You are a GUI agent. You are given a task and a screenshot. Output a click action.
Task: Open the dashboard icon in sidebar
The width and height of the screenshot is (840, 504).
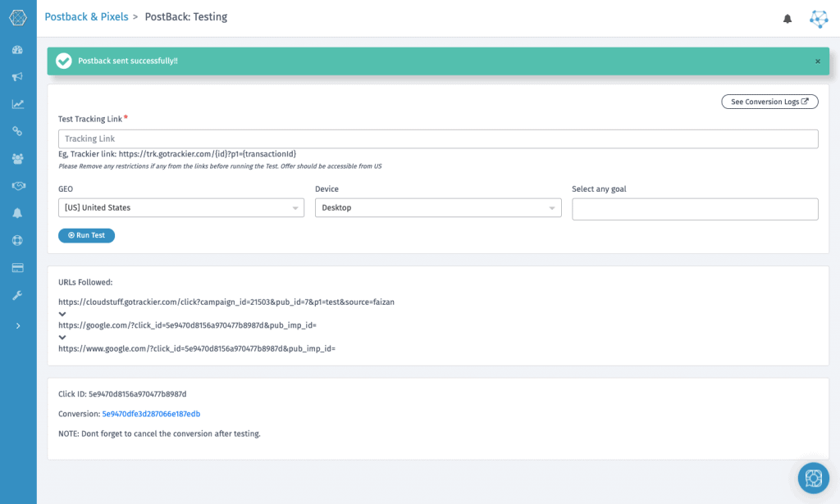click(17, 50)
